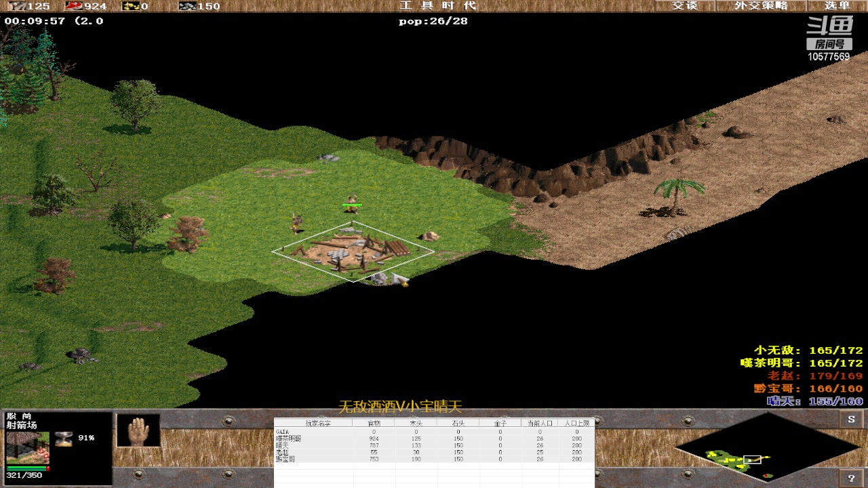Open the 外交策略 diplomacy menu

point(761,5)
